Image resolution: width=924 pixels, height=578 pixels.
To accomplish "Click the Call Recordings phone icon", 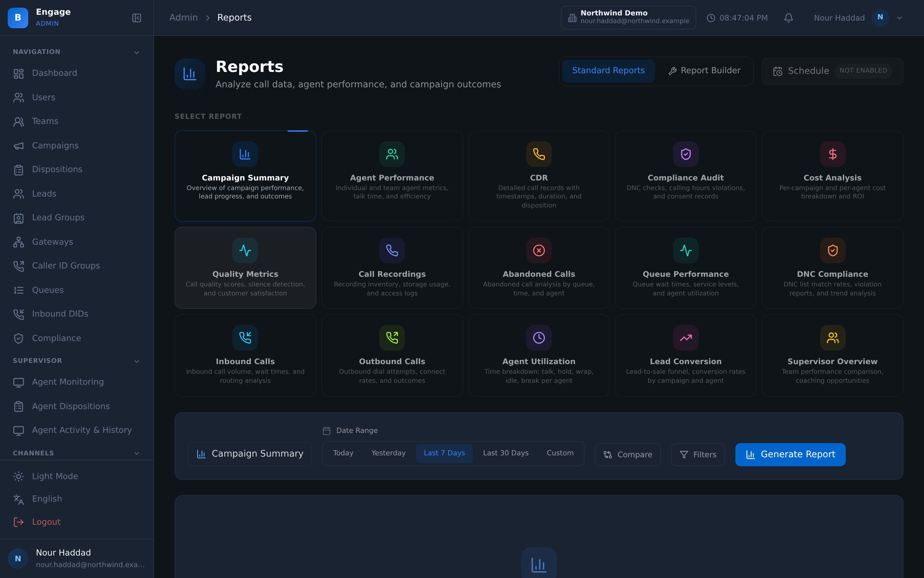I will point(392,250).
